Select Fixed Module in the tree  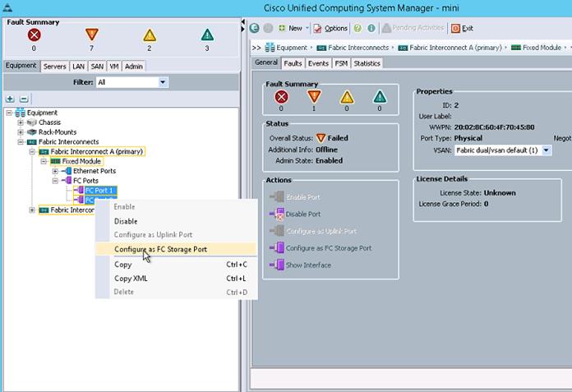(x=81, y=161)
